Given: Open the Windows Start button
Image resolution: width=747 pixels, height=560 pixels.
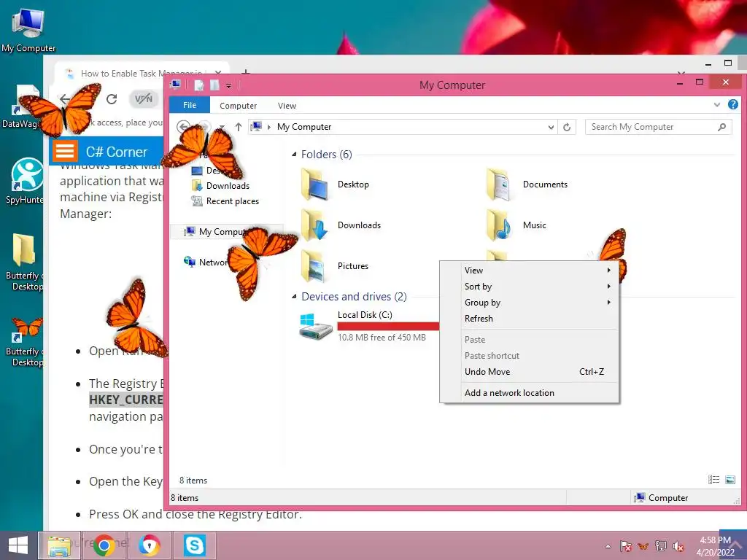Looking at the screenshot, I should [x=18, y=545].
